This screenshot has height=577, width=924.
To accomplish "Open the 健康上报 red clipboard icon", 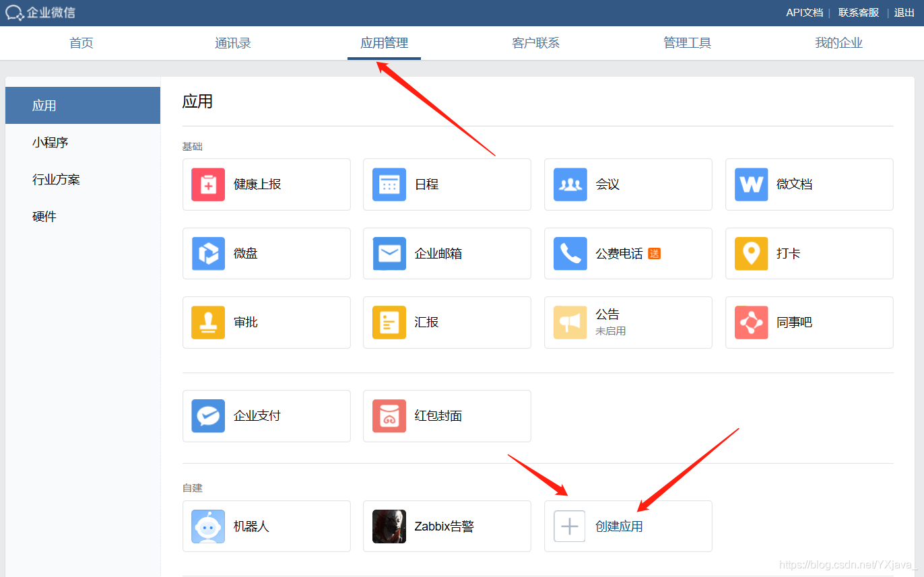I will (208, 184).
